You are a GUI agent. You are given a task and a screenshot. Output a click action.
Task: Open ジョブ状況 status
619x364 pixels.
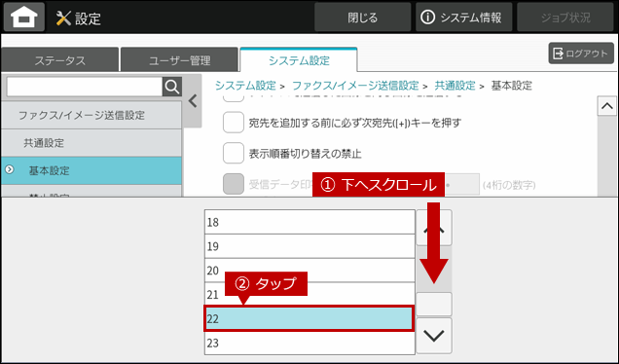[x=565, y=18]
